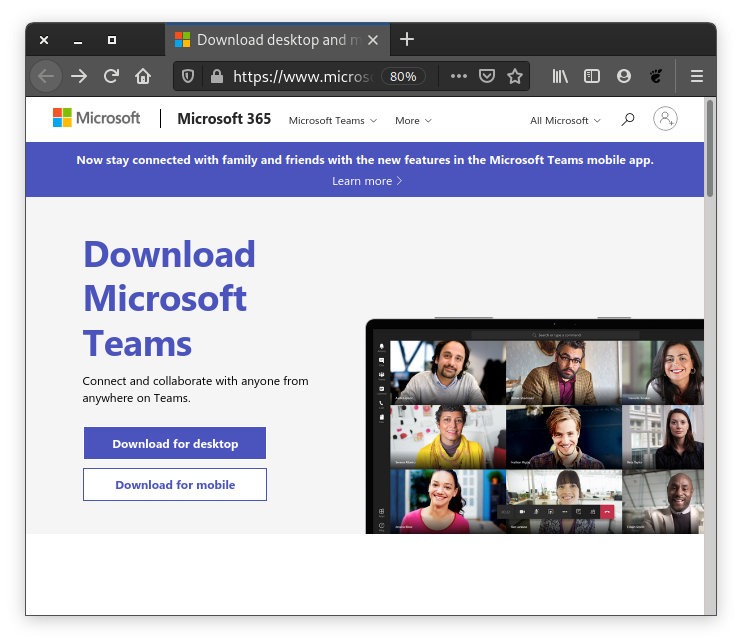Open the Microsoft 365 link
The image size is (742, 644).
224,119
